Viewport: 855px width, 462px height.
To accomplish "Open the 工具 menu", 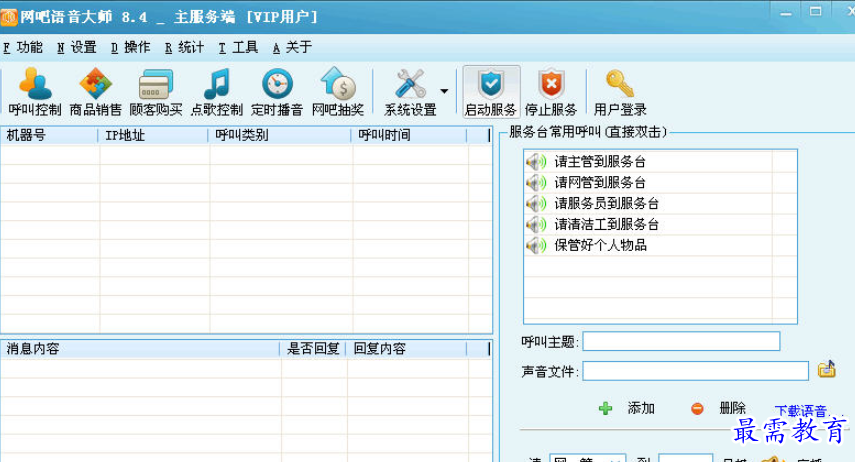I will (238, 47).
